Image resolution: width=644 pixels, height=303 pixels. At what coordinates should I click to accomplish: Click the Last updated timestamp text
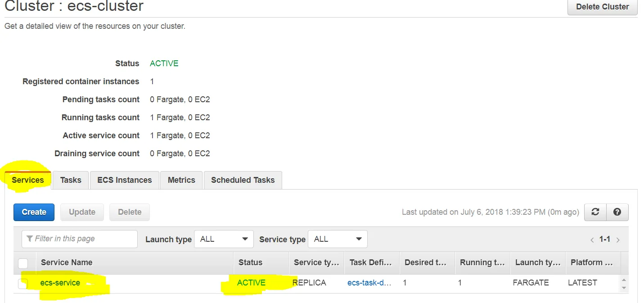(x=491, y=212)
